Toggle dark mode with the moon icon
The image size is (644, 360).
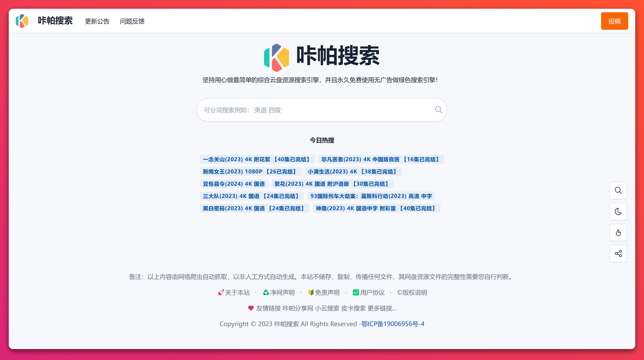[618, 211]
